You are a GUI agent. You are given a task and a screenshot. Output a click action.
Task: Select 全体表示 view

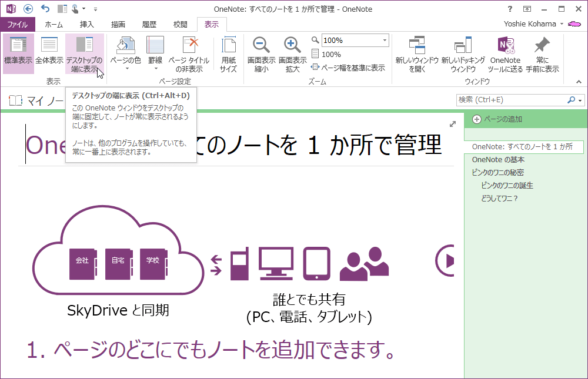(x=49, y=53)
